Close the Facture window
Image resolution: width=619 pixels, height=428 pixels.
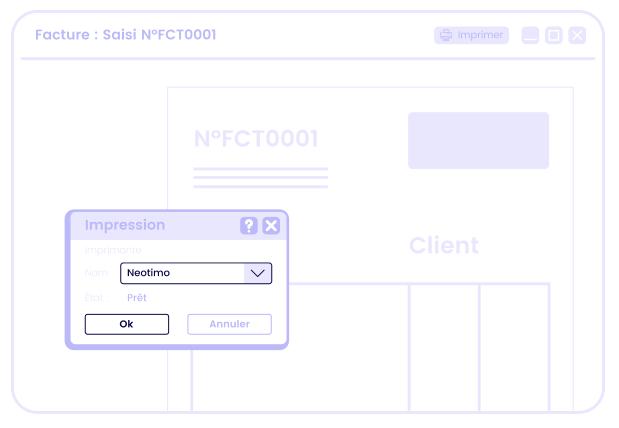pos(577,35)
